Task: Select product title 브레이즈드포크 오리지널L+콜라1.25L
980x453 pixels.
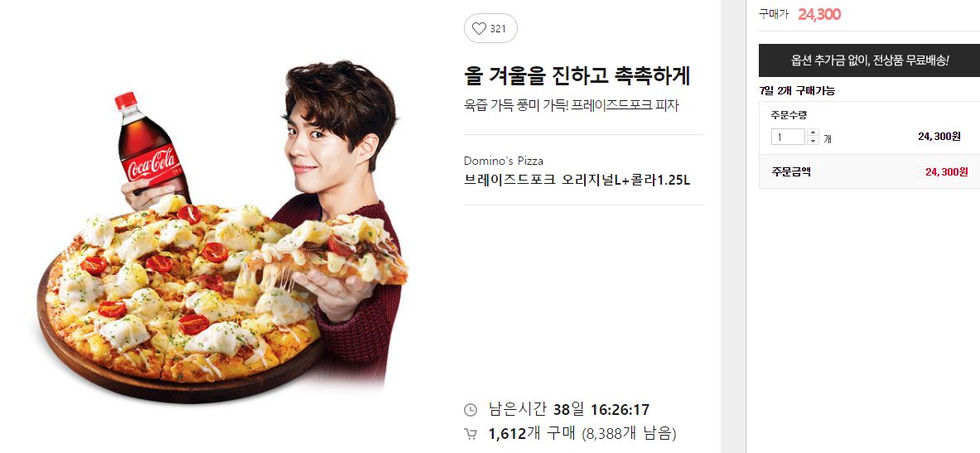Action: pyautogui.click(x=577, y=181)
